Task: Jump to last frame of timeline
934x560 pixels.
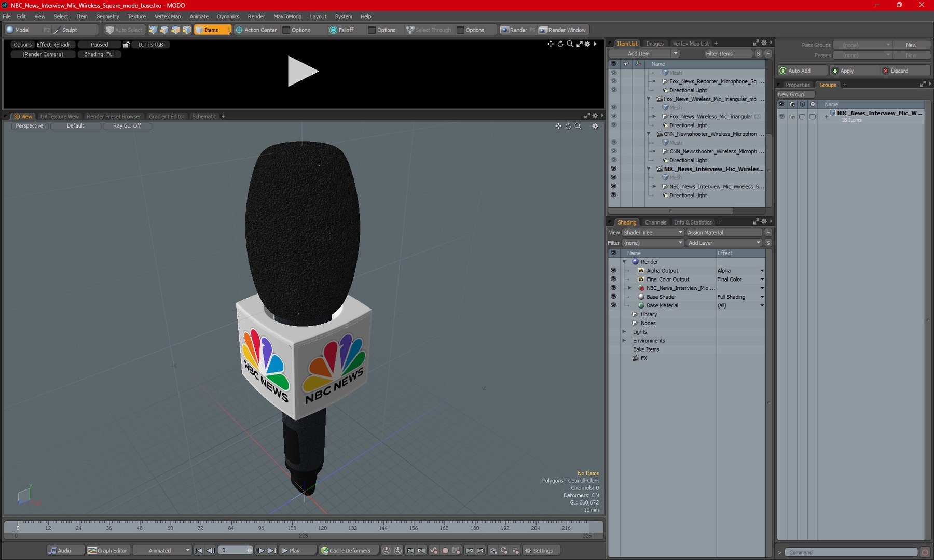Action: pyautogui.click(x=272, y=551)
